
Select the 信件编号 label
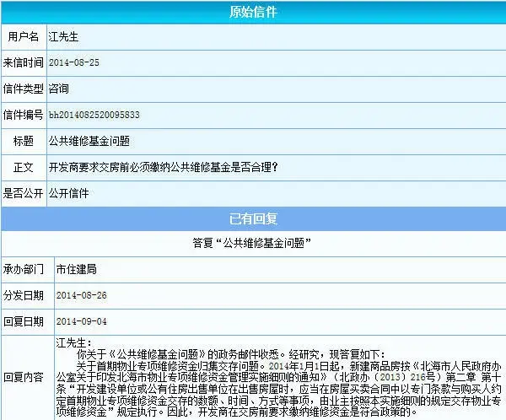point(24,115)
